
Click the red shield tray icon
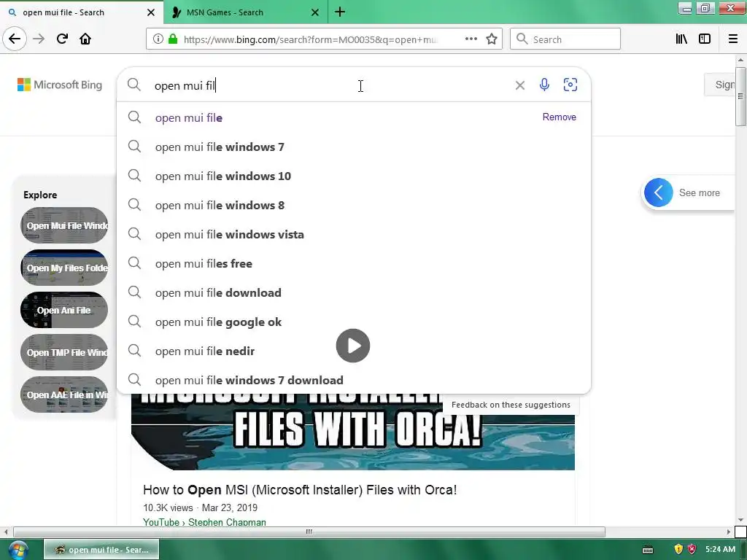(x=692, y=549)
